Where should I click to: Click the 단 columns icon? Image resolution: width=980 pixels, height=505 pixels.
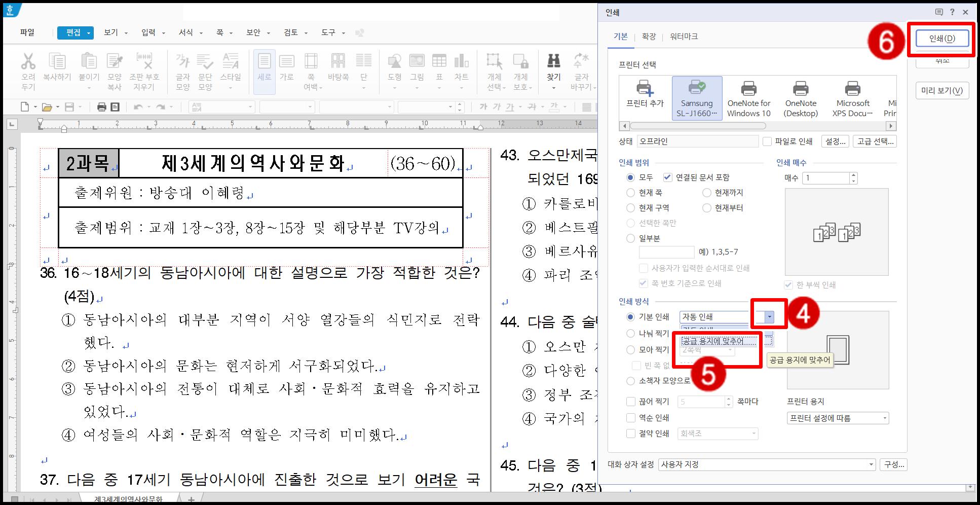pyautogui.click(x=363, y=61)
